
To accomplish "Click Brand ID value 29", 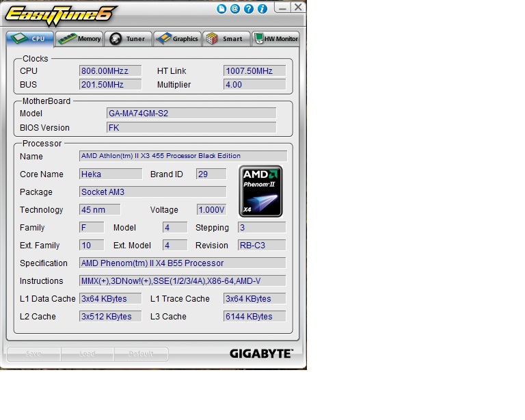I will point(211,174).
